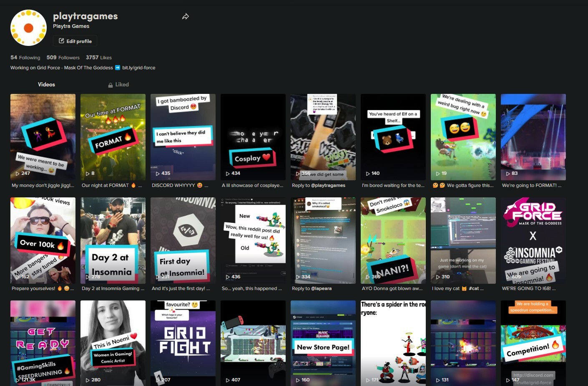
Task: Click the Edit profile button
Action: point(75,41)
